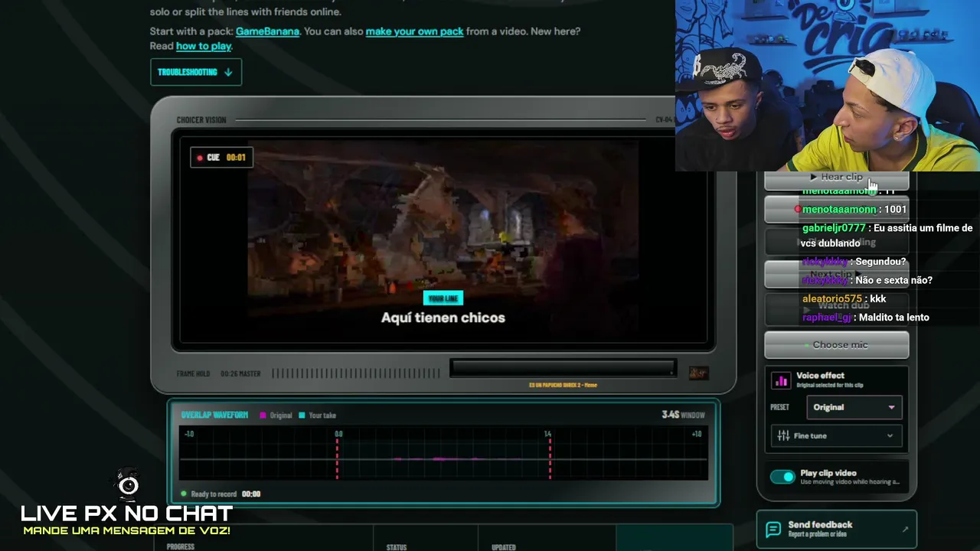Open the Preset dropdown showing Original
Screen dimensions: 980x551
854,407
